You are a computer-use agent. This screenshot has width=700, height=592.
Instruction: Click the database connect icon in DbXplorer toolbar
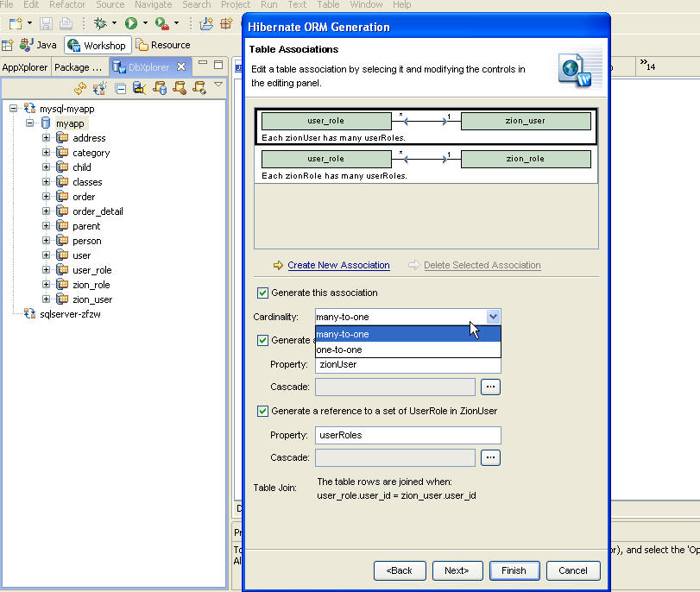coord(140,88)
